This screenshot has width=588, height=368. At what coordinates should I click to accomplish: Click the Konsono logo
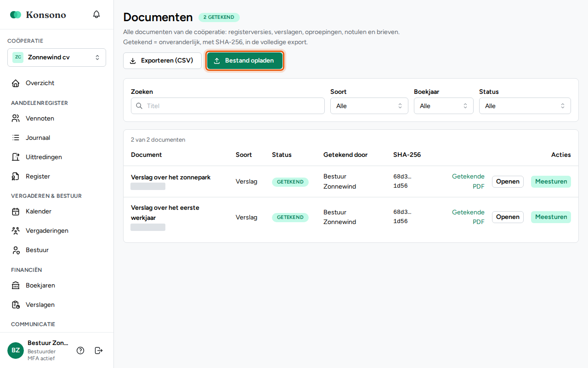(38, 15)
